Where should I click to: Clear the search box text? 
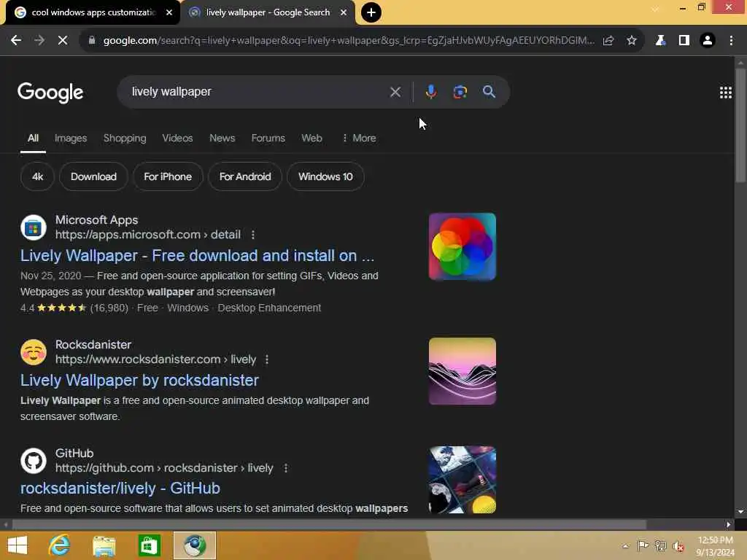395,92
